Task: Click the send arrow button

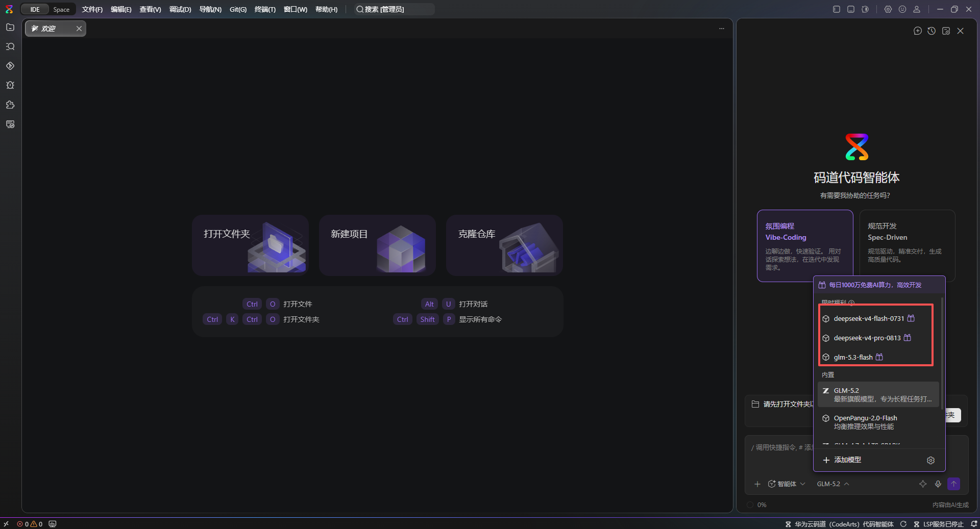Action: 953,484
